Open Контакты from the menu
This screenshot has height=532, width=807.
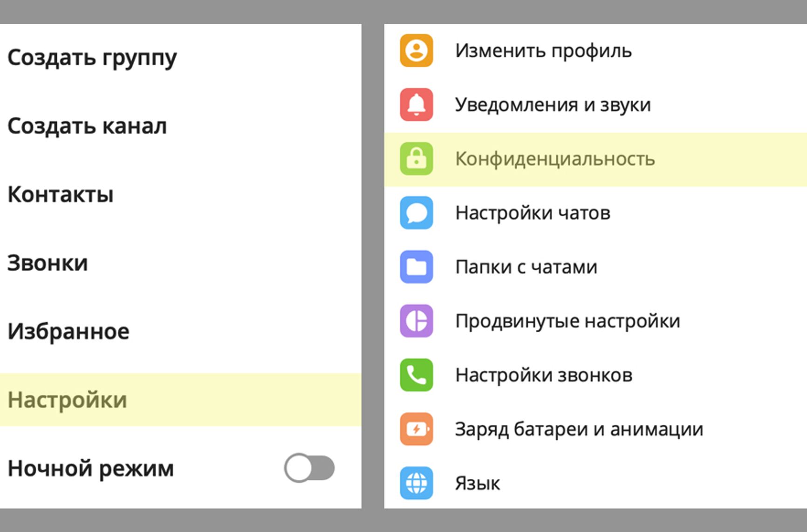[x=61, y=195]
